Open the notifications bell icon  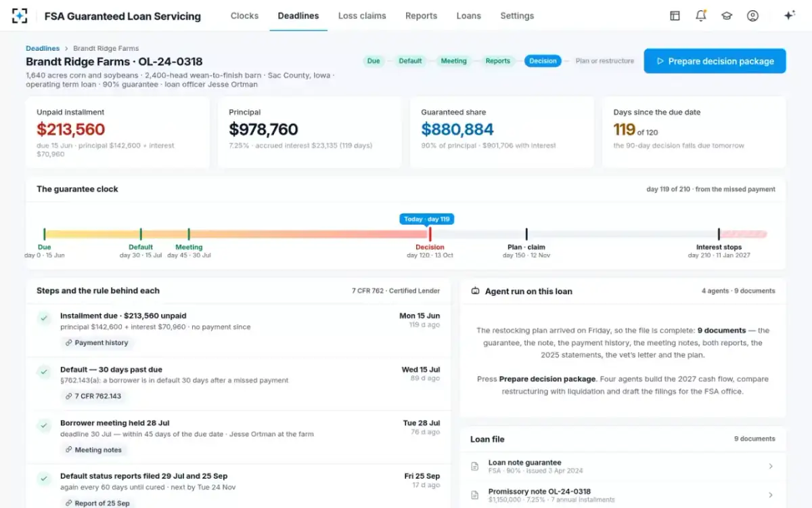pos(701,16)
